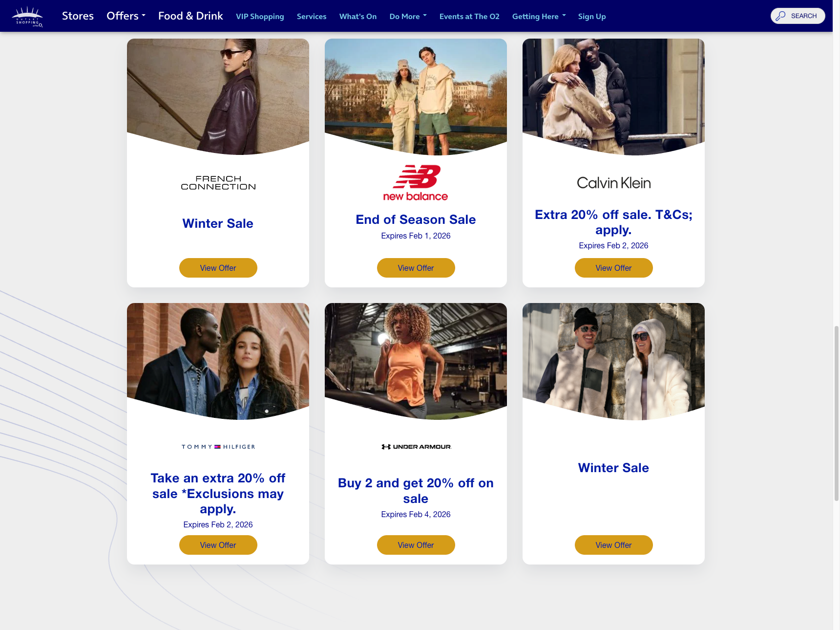The image size is (840, 630).
Task: View Offer for French Connection Winter Sale
Action: click(218, 268)
